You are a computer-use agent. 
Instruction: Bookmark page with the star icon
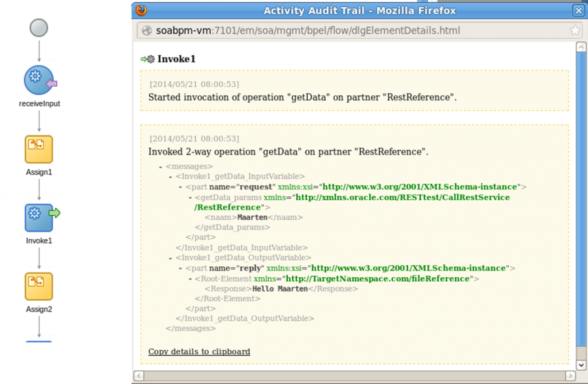(x=575, y=30)
